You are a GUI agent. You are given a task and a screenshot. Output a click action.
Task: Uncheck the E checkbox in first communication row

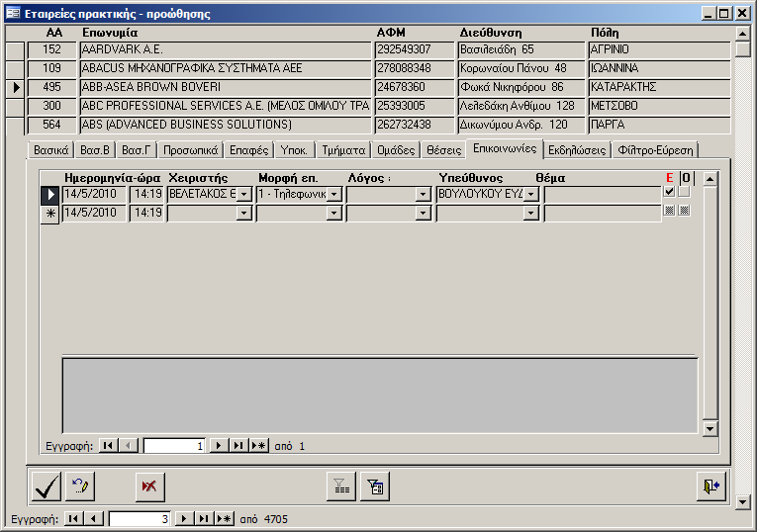click(x=670, y=192)
